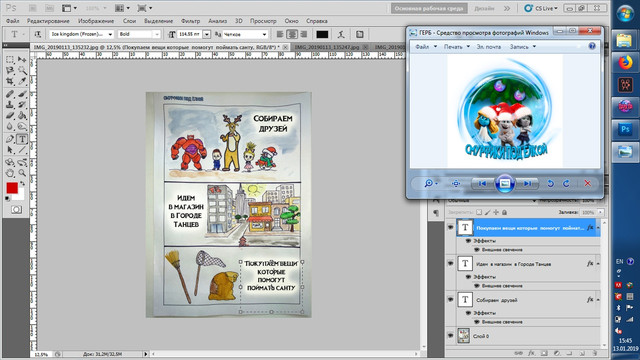The image size is (640, 360).
Task: Select the Hand tool
Action: click(x=10, y=173)
